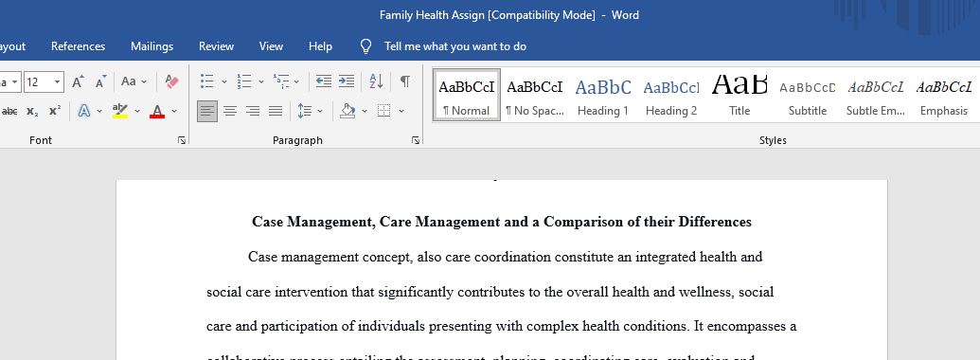
Task: Click the Tell me what you want field
Action: [x=455, y=46]
